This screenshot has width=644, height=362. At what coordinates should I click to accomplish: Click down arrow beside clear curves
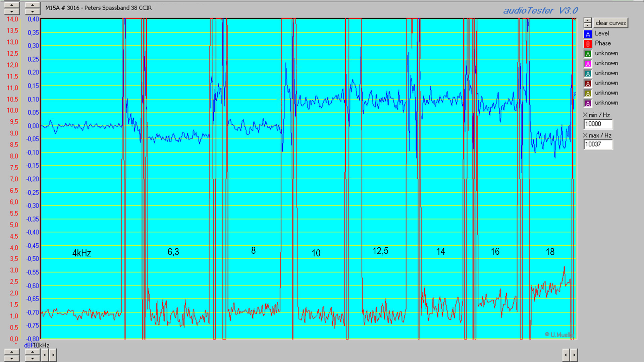[587, 25]
